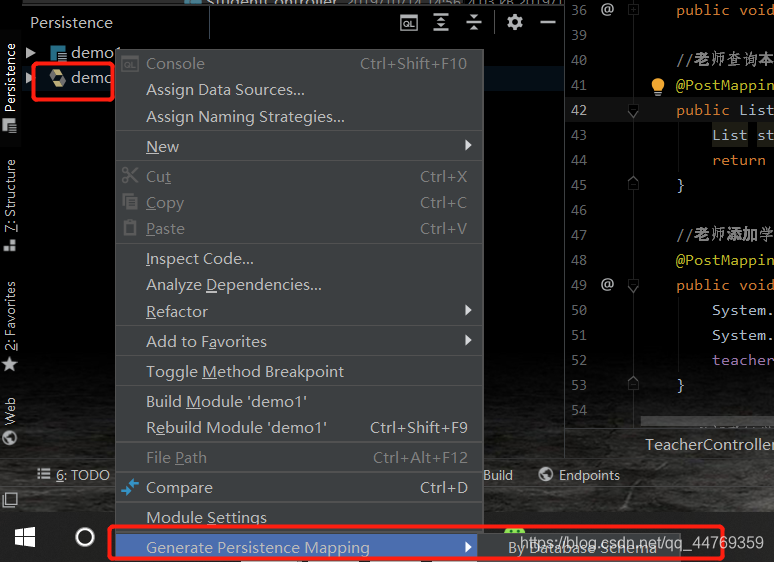
Task: Open the Refactor submenu
Action: pyautogui.click(x=299, y=311)
